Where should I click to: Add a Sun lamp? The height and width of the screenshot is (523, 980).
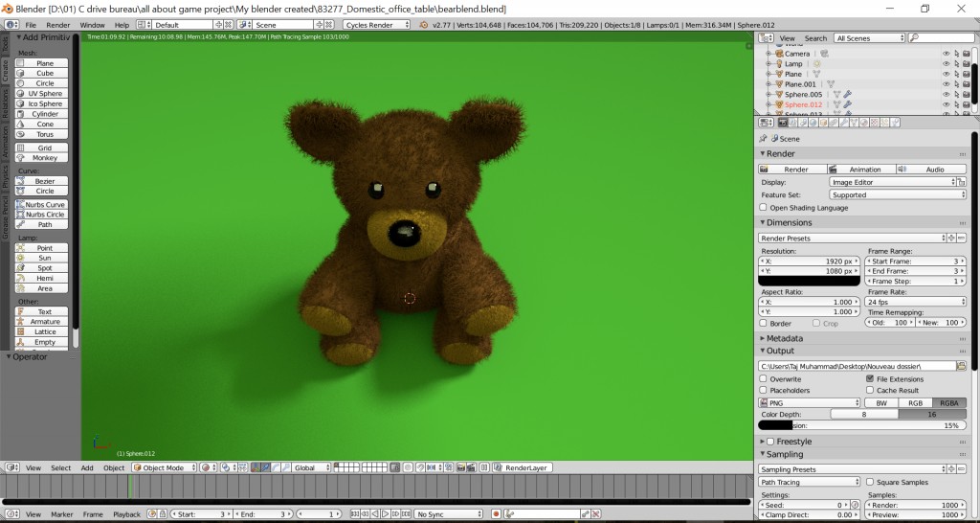41,258
